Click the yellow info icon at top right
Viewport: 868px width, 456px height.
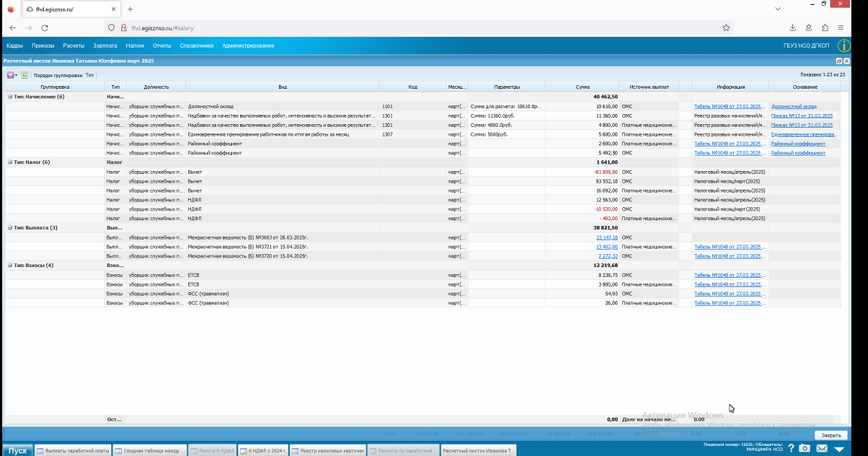click(844, 45)
